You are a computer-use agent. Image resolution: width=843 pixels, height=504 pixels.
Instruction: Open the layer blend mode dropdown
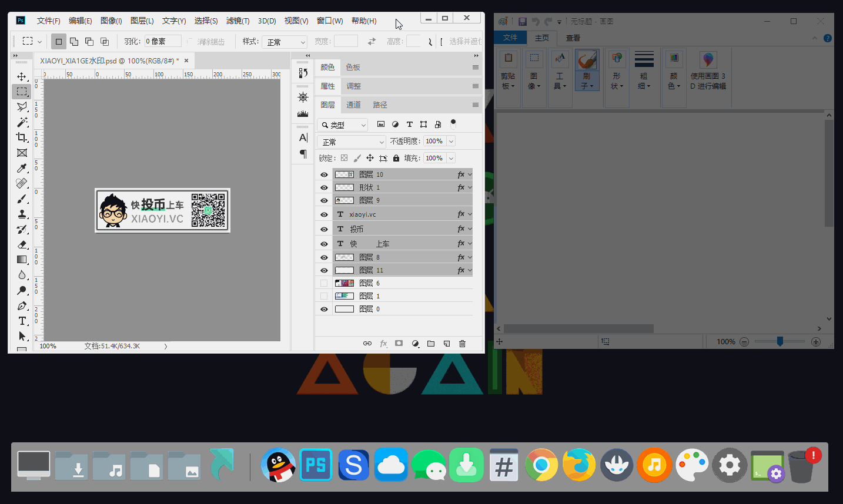click(352, 142)
